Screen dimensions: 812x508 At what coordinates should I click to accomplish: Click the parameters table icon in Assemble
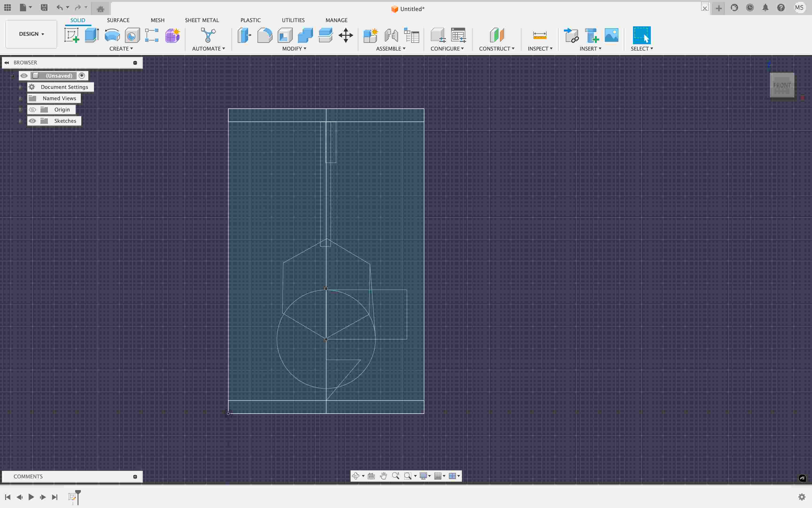click(x=412, y=35)
